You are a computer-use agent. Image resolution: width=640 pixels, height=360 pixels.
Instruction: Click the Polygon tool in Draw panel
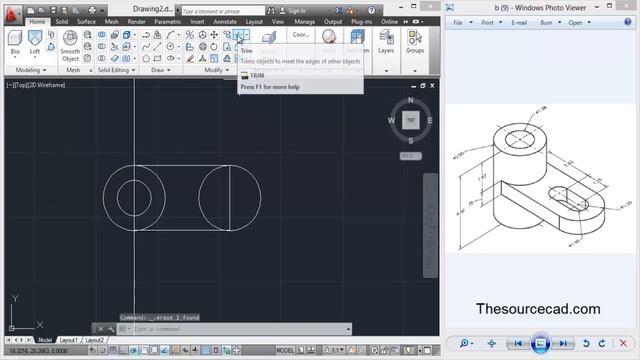pyautogui.click(x=146, y=58)
